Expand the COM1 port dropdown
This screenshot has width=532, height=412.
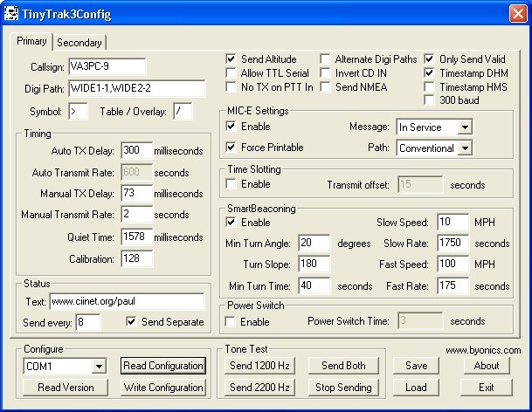99,367
